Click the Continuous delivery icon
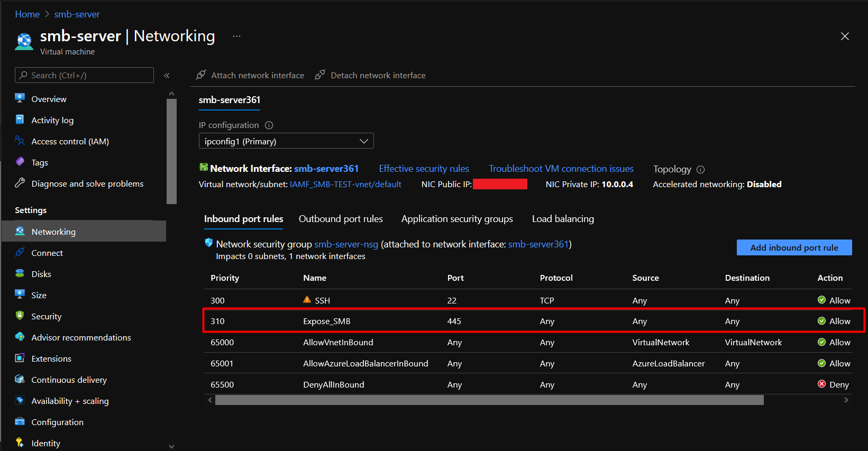Screen dimensions: 868x451 (x=20, y=379)
